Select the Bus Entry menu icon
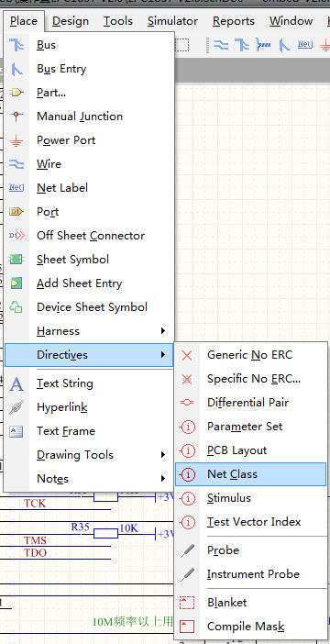 [16, 69]
